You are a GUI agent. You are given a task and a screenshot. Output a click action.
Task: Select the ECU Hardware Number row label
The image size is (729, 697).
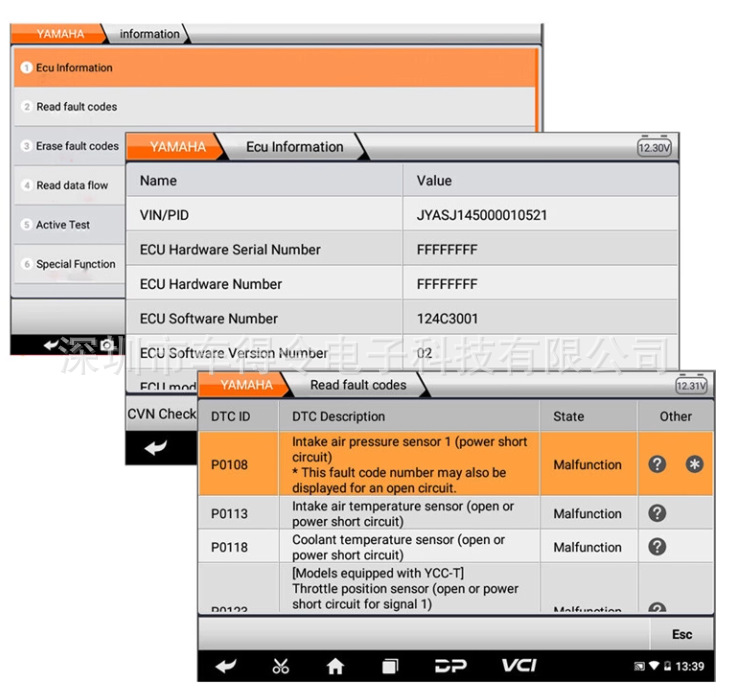tap(211, 284)
